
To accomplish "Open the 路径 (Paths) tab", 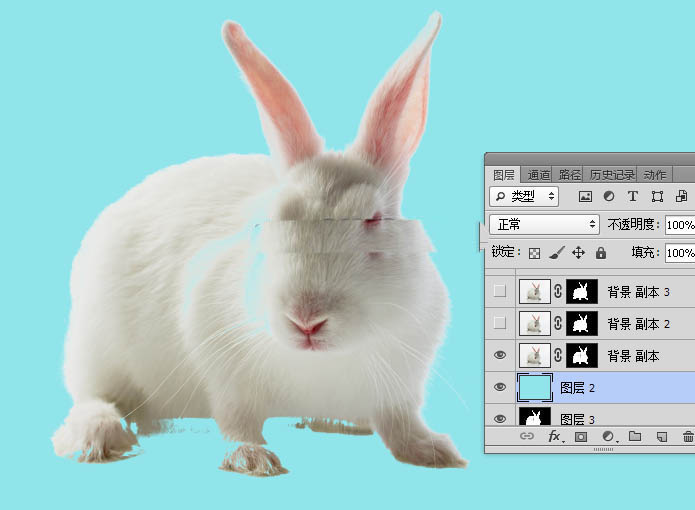I will click(x=570, y=175).
